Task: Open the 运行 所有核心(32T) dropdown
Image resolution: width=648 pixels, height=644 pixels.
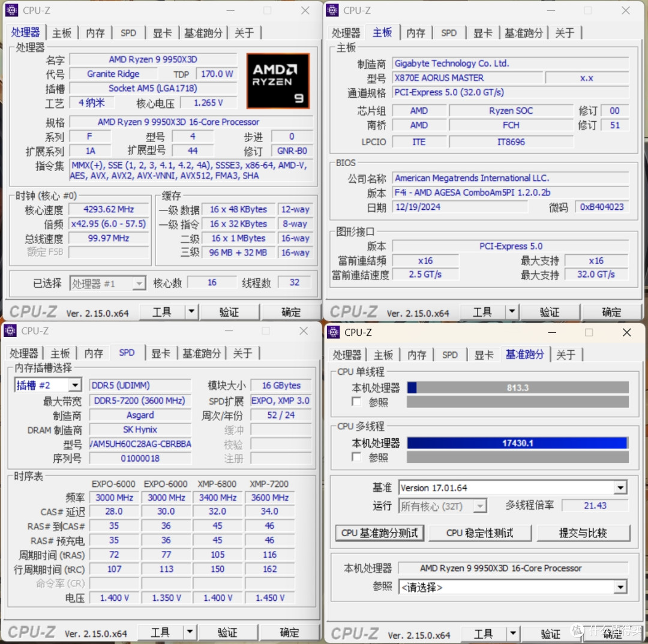Action: coord(479,506)
